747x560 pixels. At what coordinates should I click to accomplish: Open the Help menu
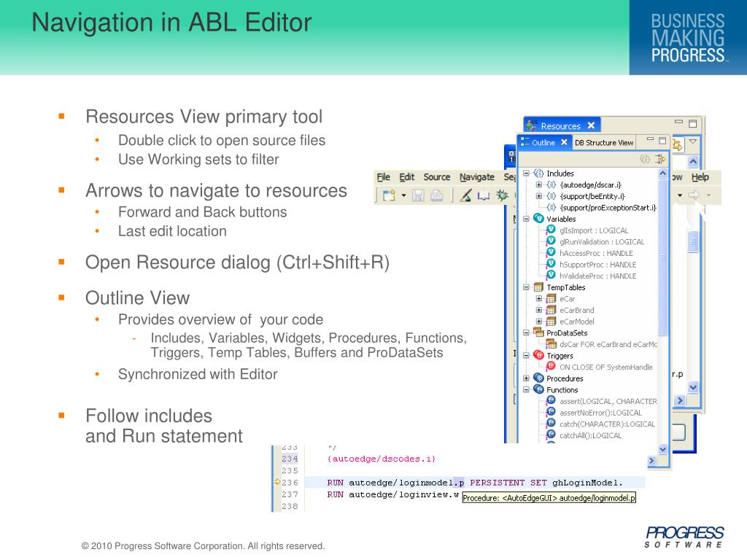click(x=700, y=177)
